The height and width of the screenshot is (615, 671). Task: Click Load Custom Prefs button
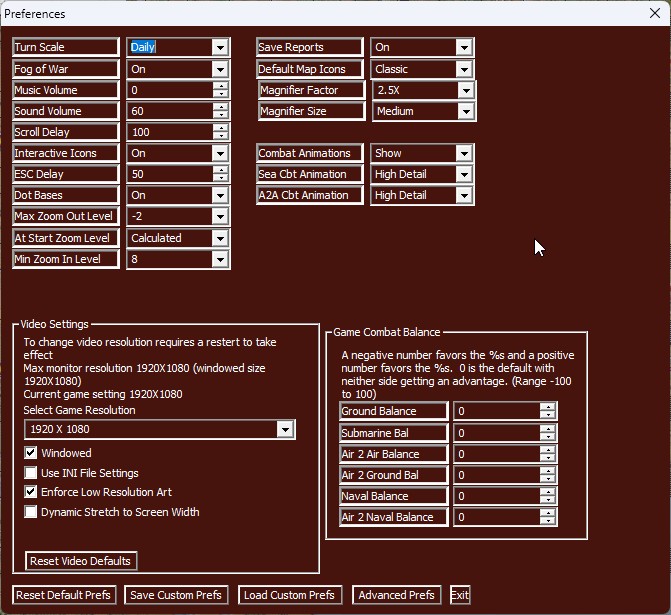point(290,595)
